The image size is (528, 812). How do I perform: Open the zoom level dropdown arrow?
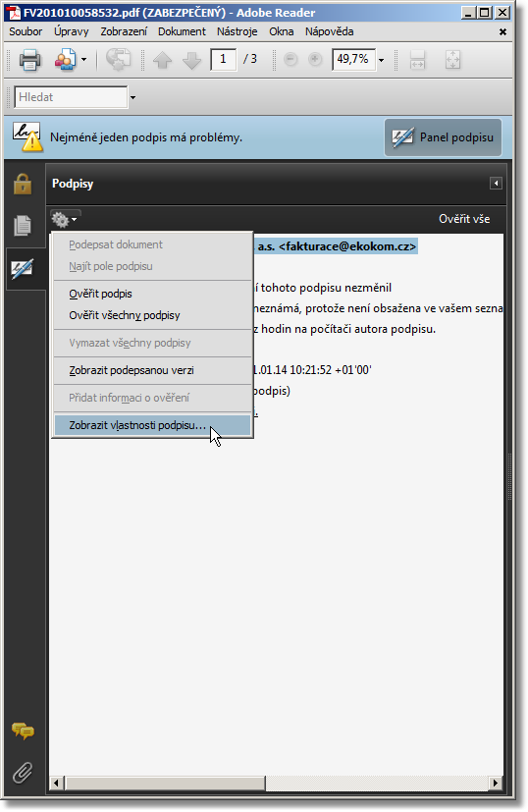coord(382,60)
